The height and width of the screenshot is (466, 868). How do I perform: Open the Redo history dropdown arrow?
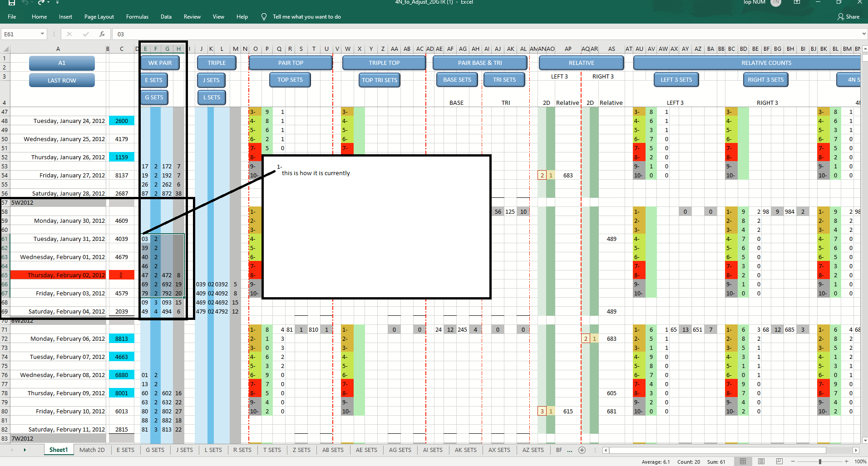[47, 2]
